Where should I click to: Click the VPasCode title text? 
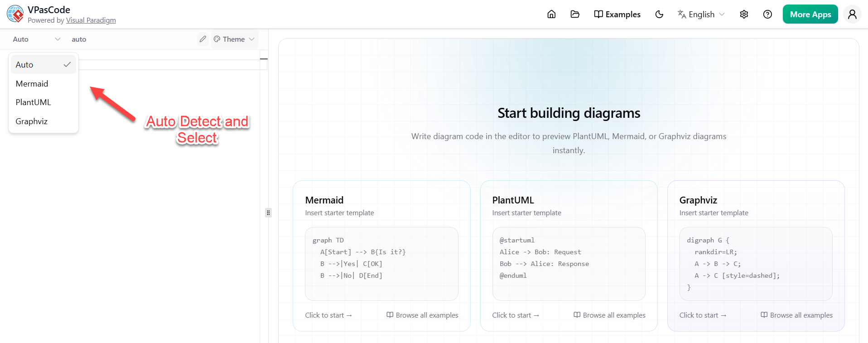pos(49,10)
